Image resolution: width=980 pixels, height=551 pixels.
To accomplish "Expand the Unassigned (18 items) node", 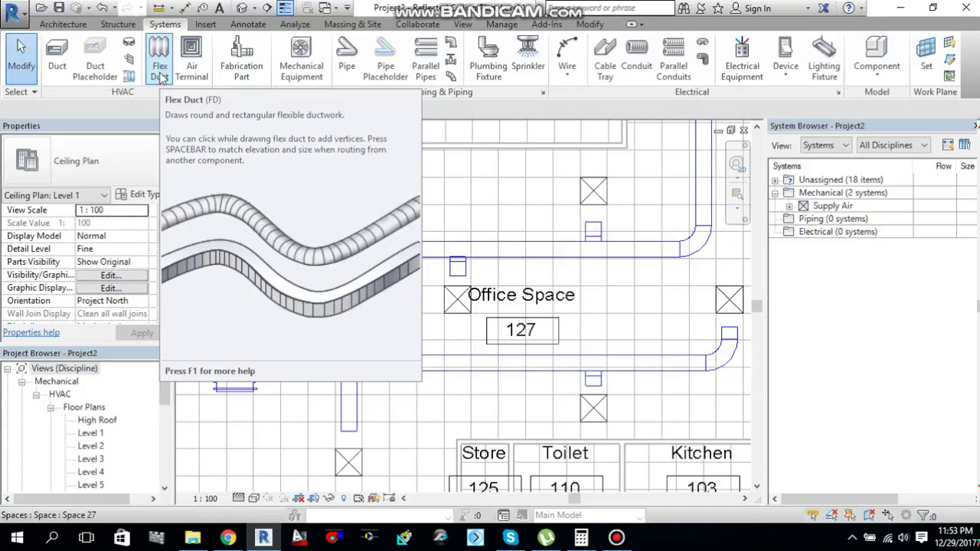I will click(x=775, y=181).
